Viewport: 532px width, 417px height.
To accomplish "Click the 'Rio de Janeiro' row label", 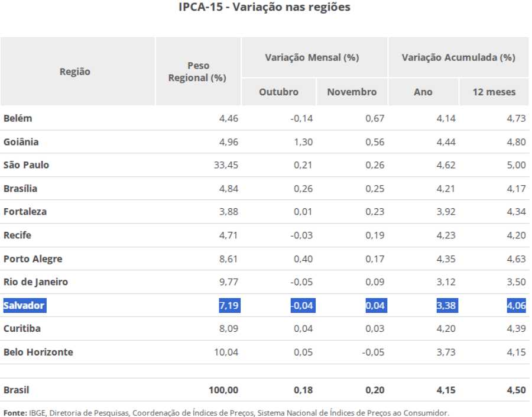I will click(35, 282).
